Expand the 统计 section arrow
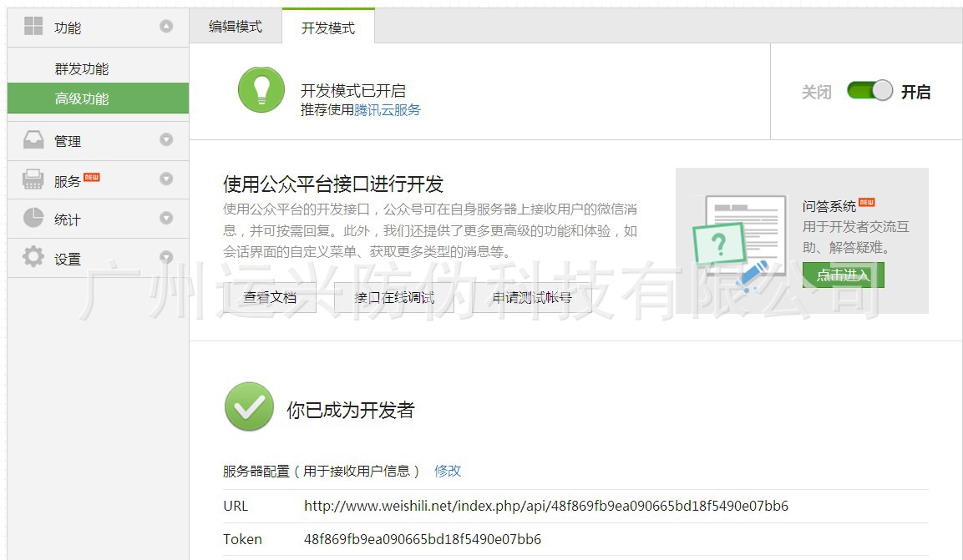Screen dimensions: 963x560 (x=166, y=218)
